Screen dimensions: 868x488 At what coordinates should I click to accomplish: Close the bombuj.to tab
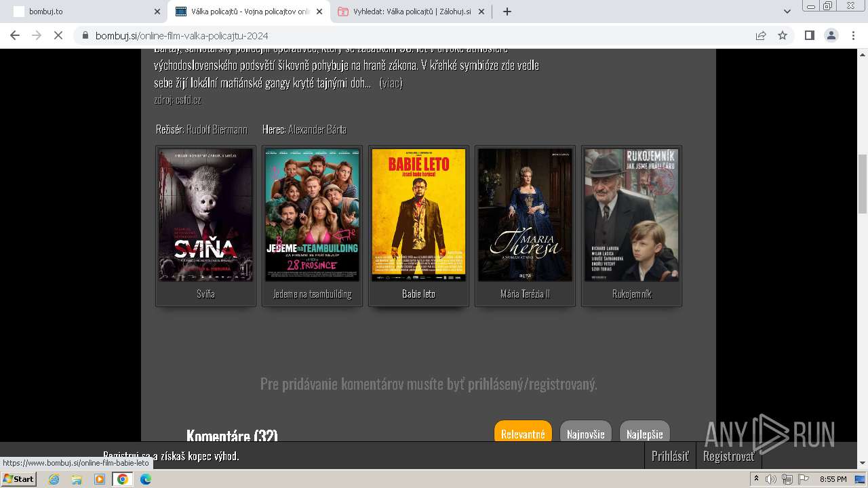point(157,12)
